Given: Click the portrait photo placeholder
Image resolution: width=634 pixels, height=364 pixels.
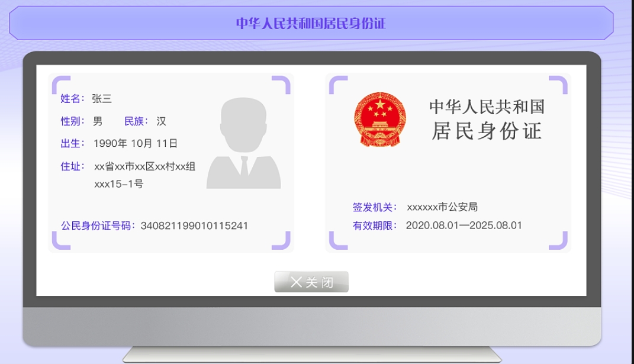Looking at the screenshot, I should 244,145.
